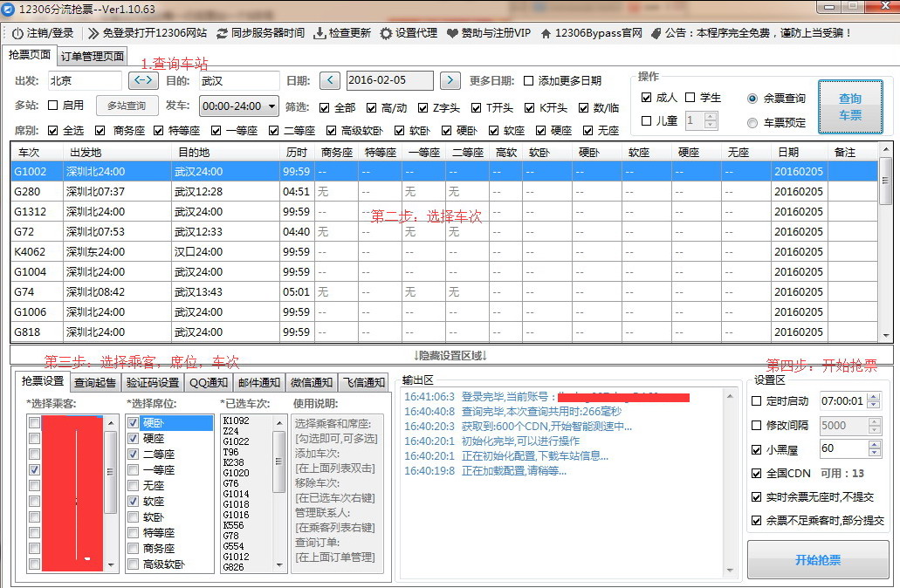Toggle the 小黑屋 checkbox
The image size is (900, 588).
(x=757, y=450)
